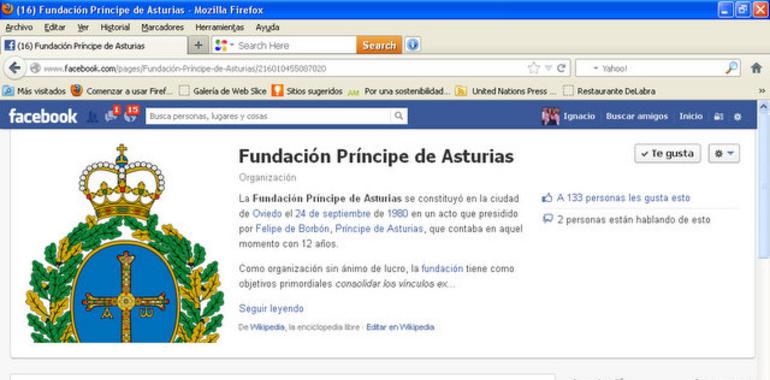
Task: Open Por una sostenibilidad bookmark
Action: (399, 91)
